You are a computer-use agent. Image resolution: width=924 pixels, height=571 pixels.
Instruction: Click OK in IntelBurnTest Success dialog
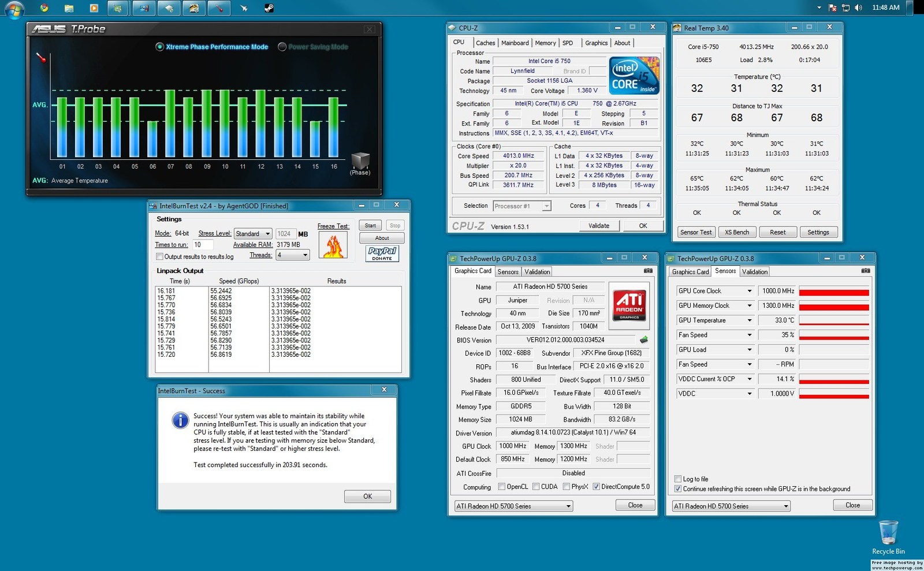pyautogui.click(x=367, y=497)
